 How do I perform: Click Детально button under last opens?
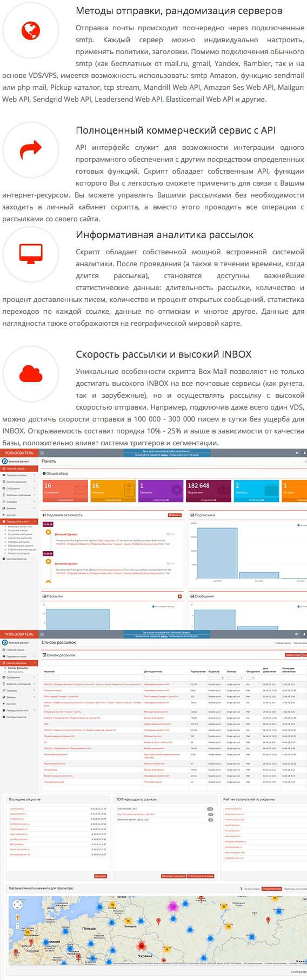point(101,876)
